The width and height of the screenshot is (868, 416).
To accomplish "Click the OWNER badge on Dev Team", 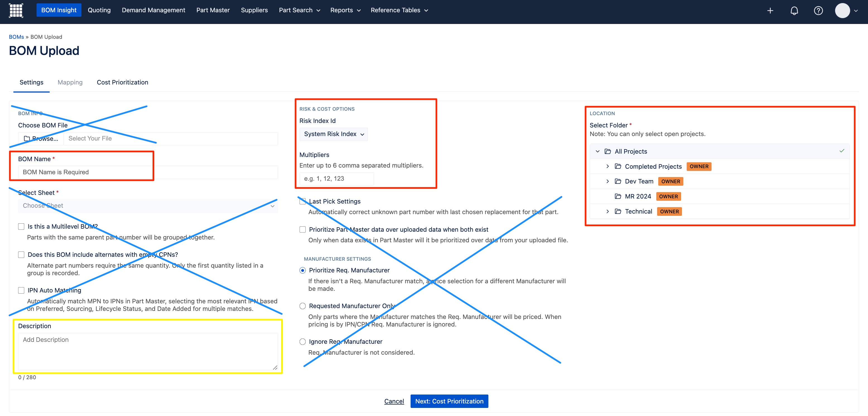I will point(671,181).
